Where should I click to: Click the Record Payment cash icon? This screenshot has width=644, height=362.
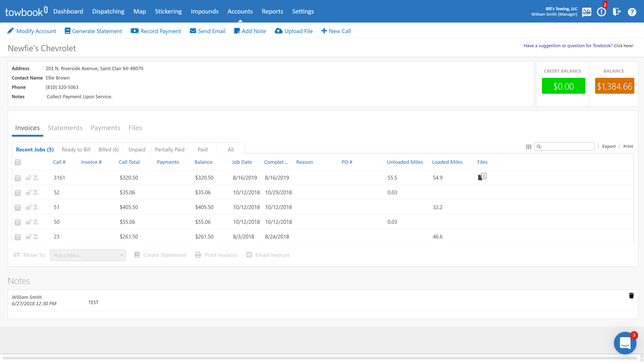pos(134,31)
